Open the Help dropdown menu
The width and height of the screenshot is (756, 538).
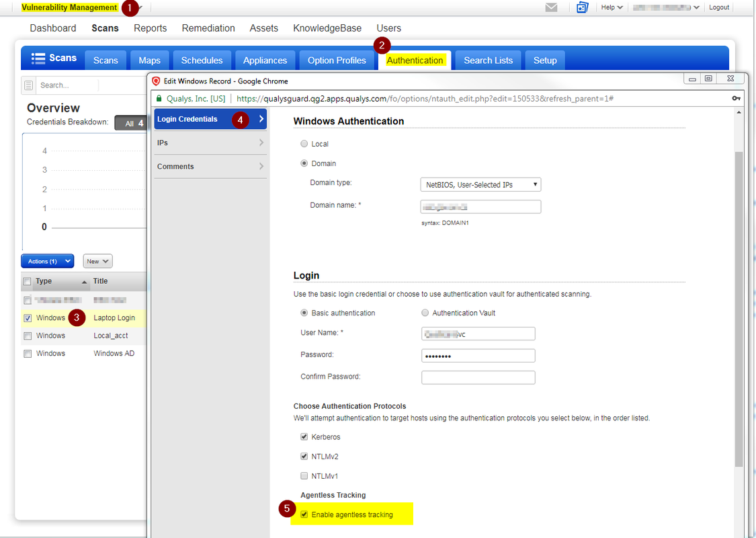click(612, 7)
